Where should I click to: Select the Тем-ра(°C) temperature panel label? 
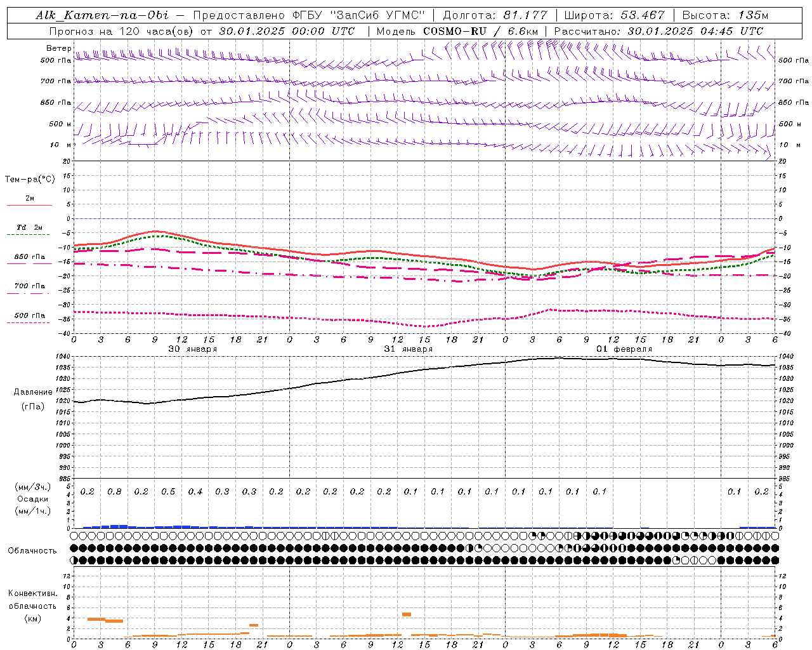pos(30,180)
